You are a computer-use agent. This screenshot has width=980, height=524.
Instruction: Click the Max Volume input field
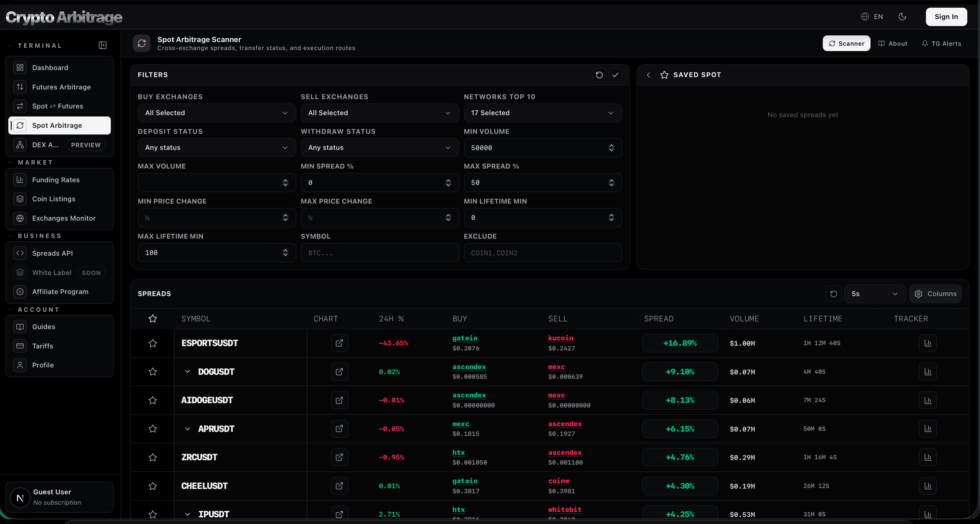[x=217, y=183]
